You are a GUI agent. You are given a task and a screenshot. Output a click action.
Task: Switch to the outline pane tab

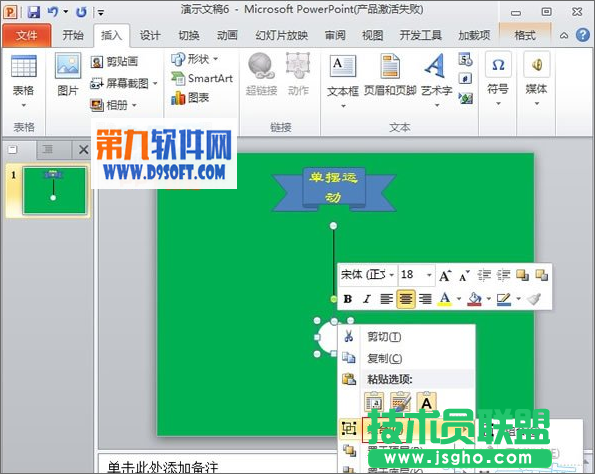pos(48,150)
